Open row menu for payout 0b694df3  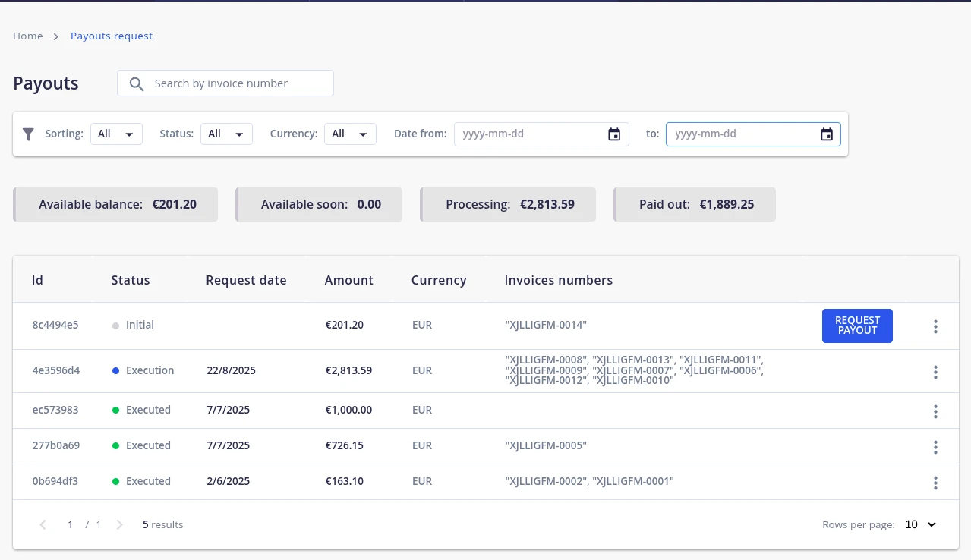[x=935, y=483]
